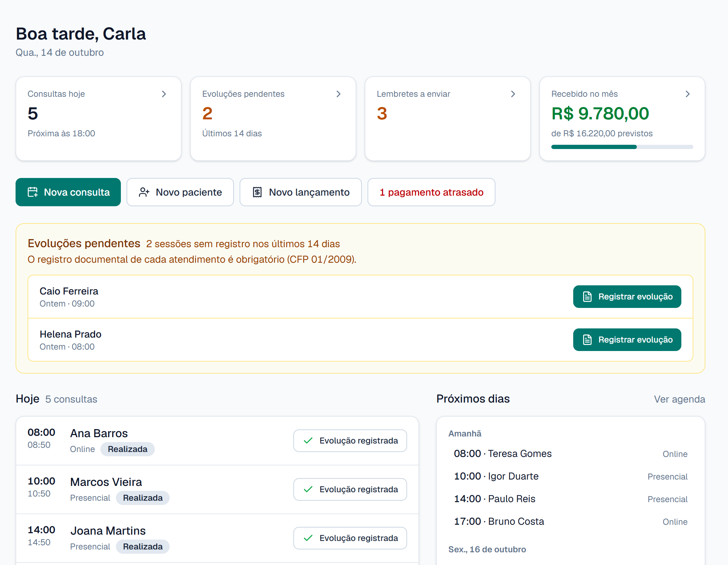728x565 pixels.
Task: Click the Sex., 16 de outubro heading
Action: tap(487, 549)
